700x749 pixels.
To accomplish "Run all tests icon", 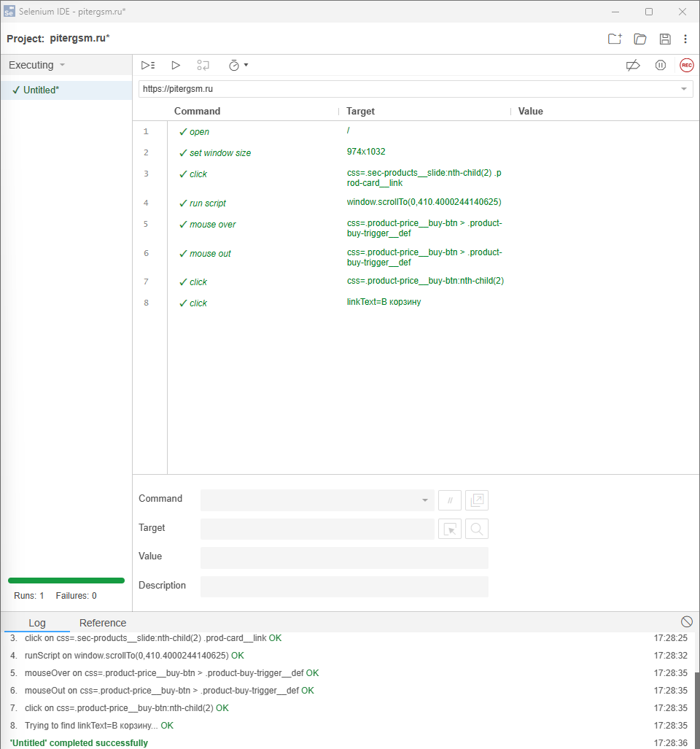I will pos(148,65).
